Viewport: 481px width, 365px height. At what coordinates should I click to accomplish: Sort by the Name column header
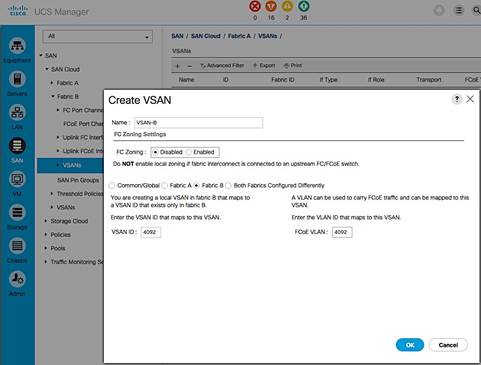point(186,80)
